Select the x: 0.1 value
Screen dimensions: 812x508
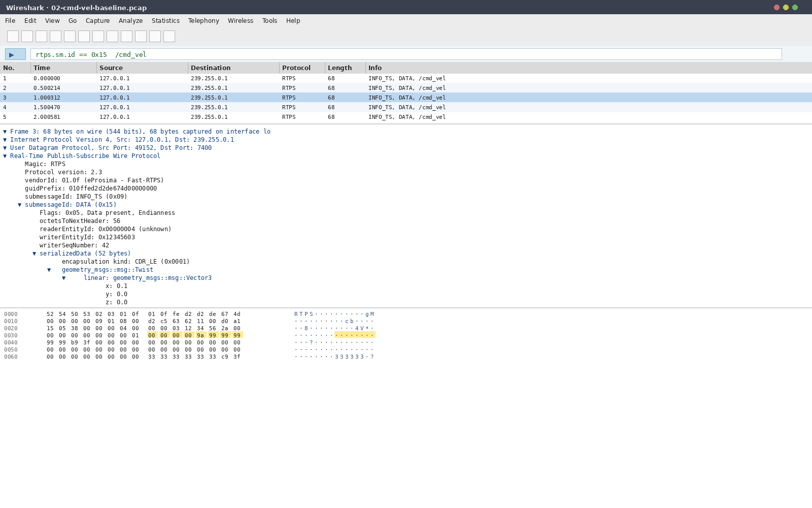coord(117,286)
